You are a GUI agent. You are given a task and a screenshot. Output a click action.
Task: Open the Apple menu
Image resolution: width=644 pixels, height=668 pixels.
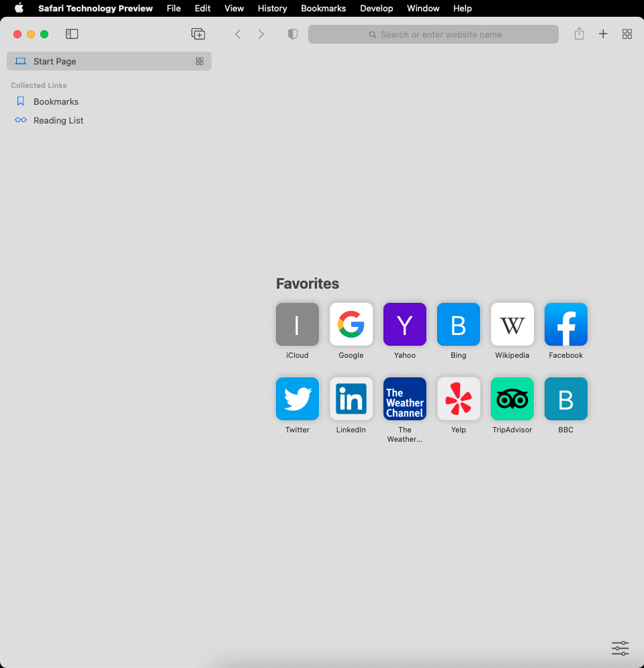[x=19, y=8]
